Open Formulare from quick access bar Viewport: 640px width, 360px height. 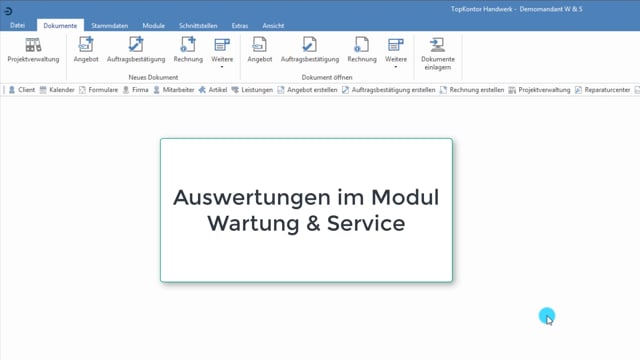point(98,90)
